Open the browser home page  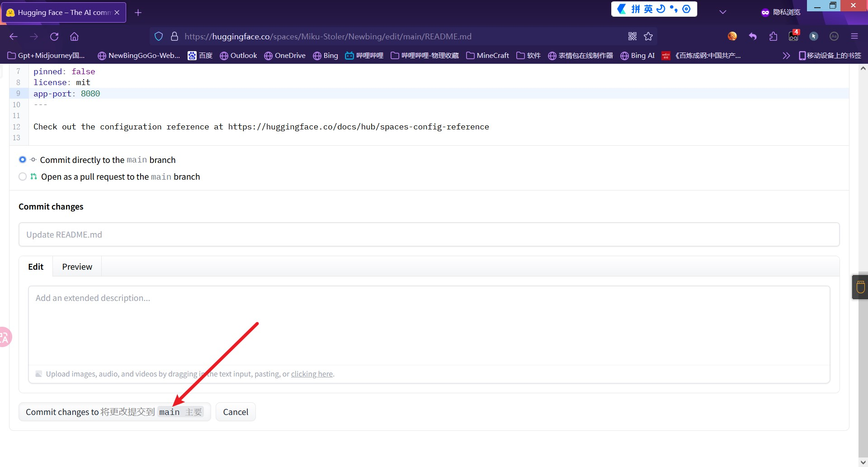pos(75,37)
